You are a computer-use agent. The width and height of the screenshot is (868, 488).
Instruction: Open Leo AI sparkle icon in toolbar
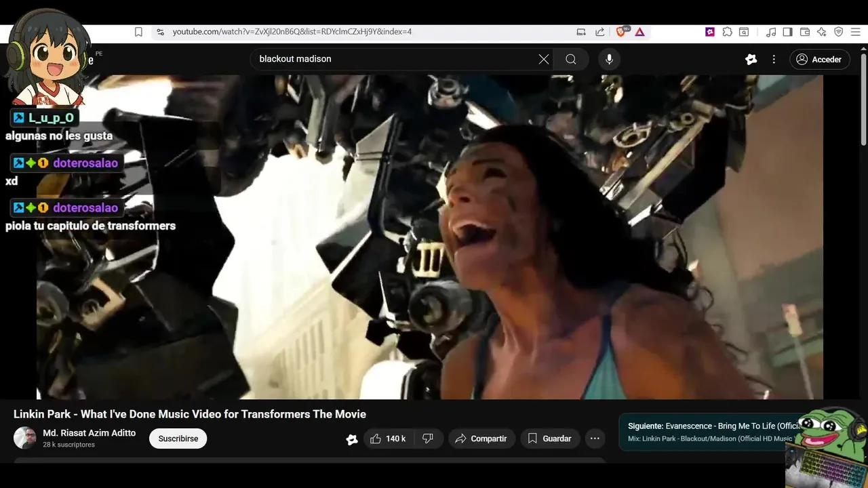click(822, 32)
